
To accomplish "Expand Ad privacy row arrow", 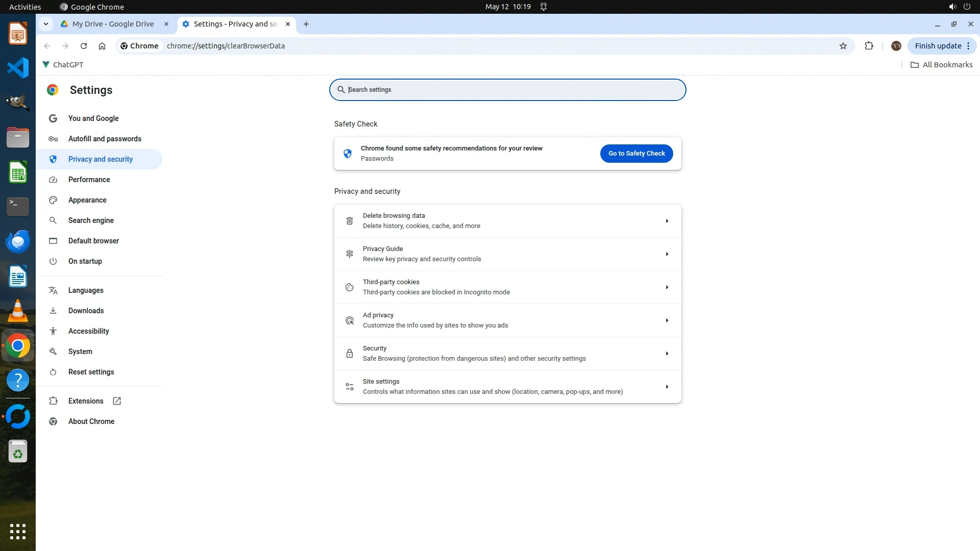I will point(667,320).
